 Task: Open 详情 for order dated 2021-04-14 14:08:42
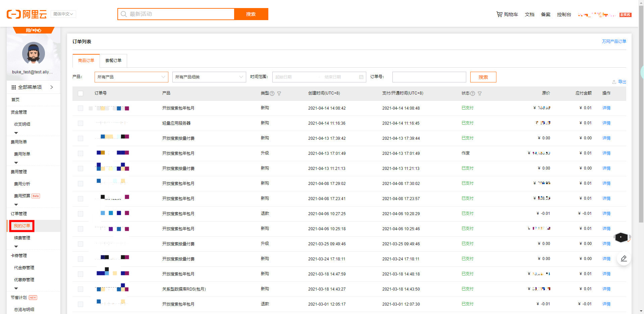click(606, 108)
